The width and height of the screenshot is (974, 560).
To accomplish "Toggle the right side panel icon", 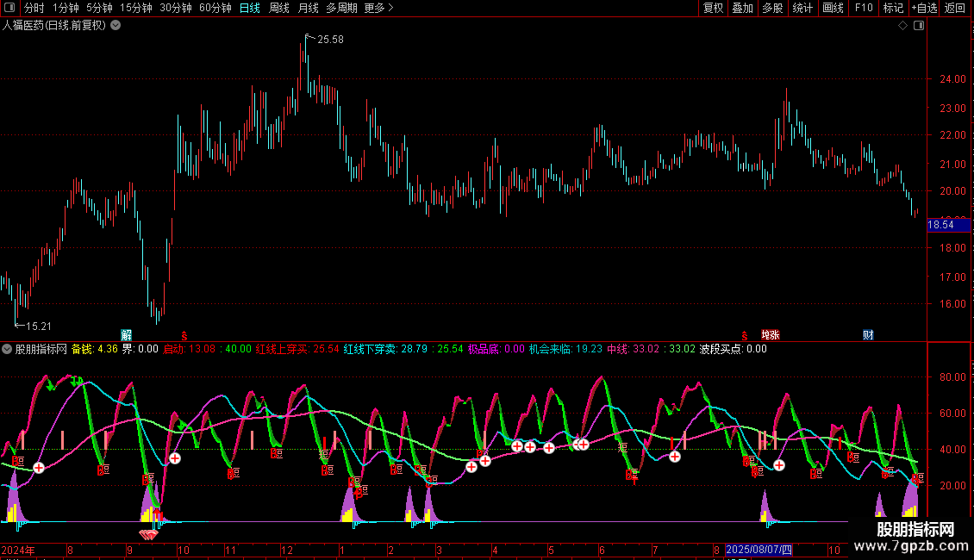I will click(x=919, y=26).
